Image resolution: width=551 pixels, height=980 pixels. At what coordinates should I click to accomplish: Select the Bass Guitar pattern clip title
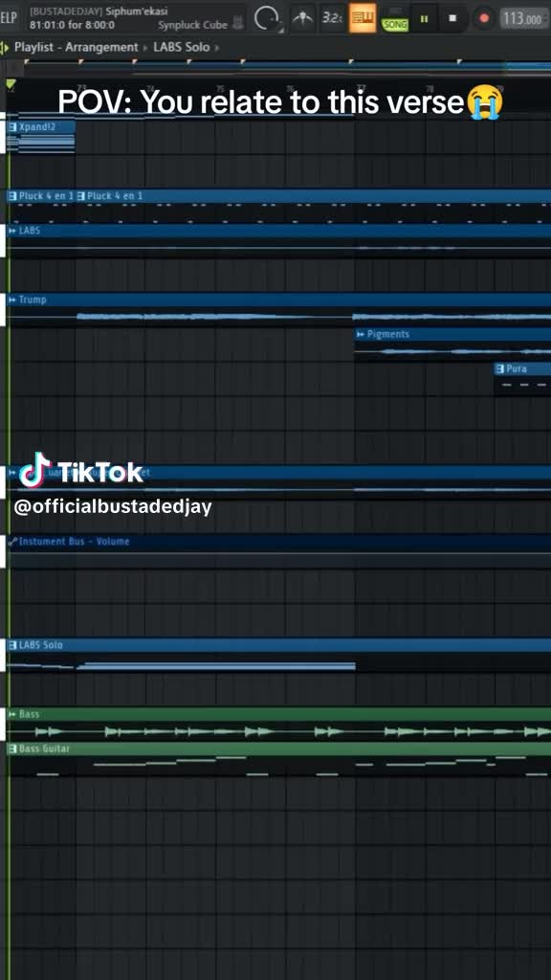pyautogui.click(x=44, y=748)
